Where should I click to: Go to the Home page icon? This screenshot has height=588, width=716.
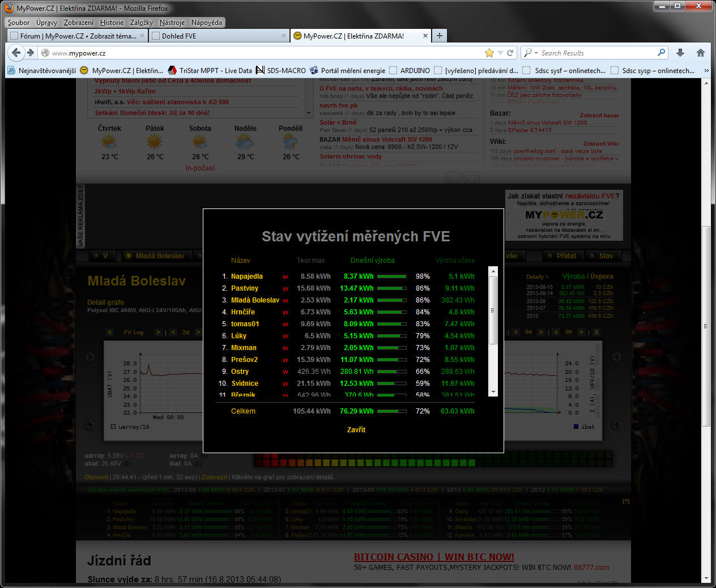pyautogui.click(x=701, y=53)
